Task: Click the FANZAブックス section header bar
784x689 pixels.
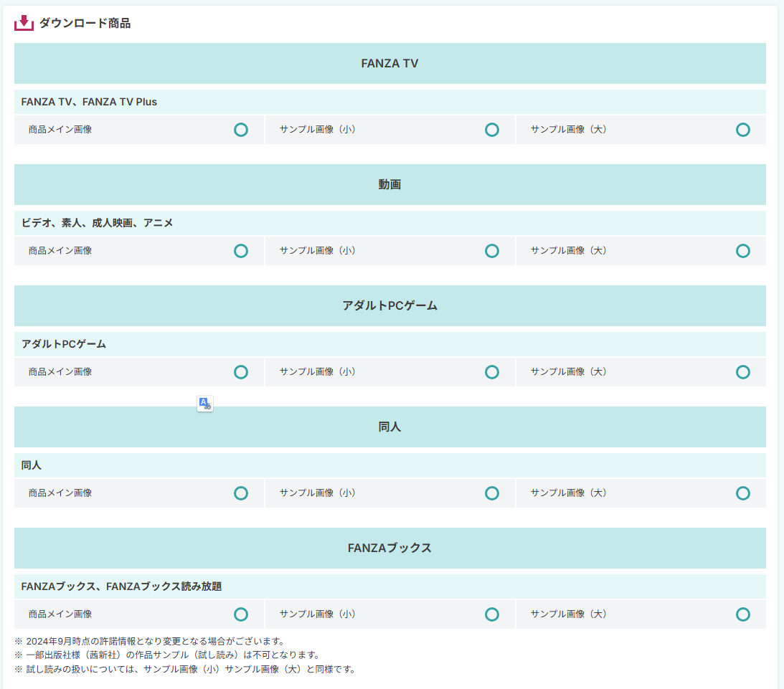Action: click(x=389, y=548)
